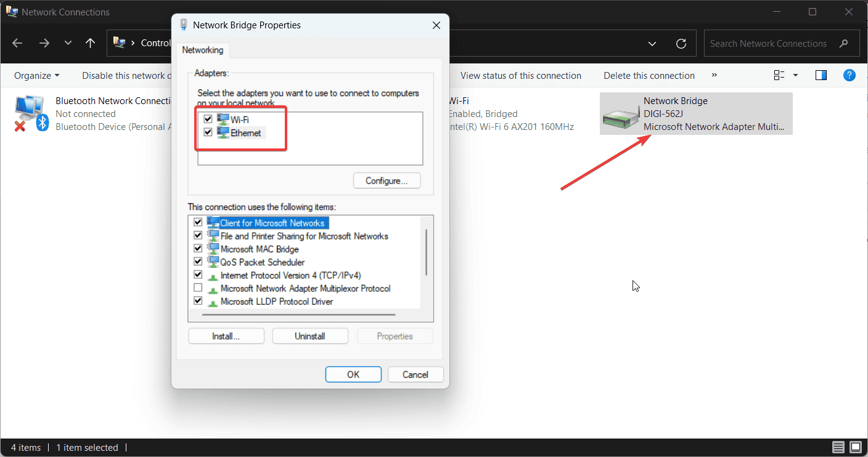Select File and Printer Sharing item icon
Viewport: 868px width, 457px height.
click(x=213, y=235)
